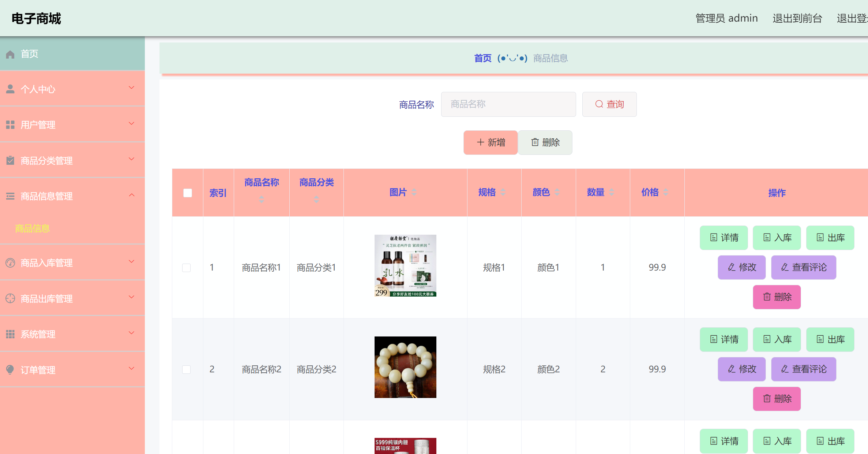Collapse the 商品信息管理 menu chevron
The height and width of the screenshot is (454, 868).
click(x=132, y=195)
